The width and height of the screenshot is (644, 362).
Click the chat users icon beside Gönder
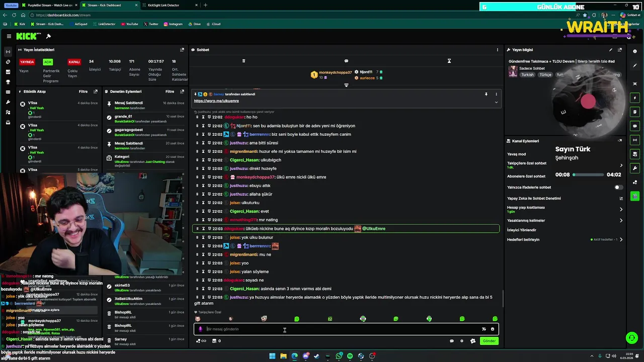pos(473,341)
